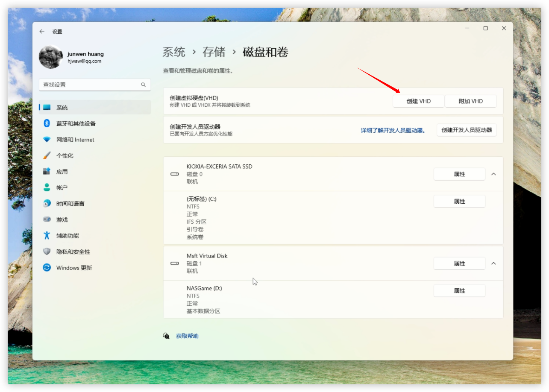This screenshot has width=549, height=392.
Task: Open 网络和 Internet settings
Action: pos(75,140)
